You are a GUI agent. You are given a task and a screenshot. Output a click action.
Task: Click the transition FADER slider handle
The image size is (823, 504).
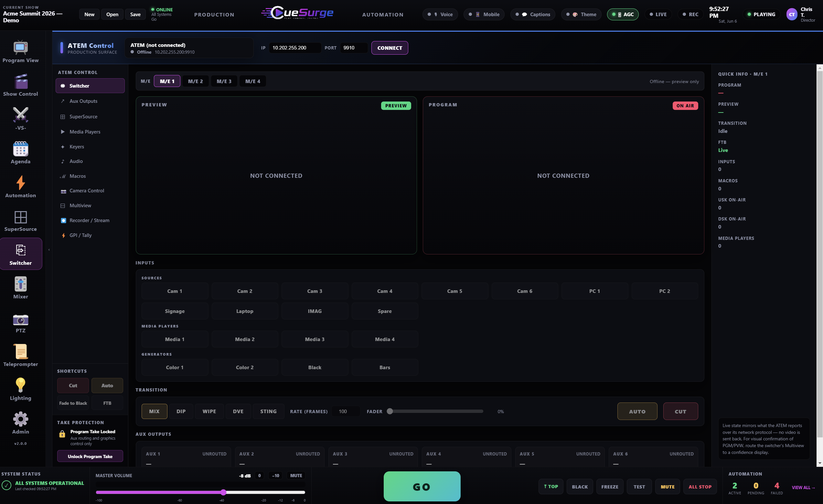click(390, 412)
